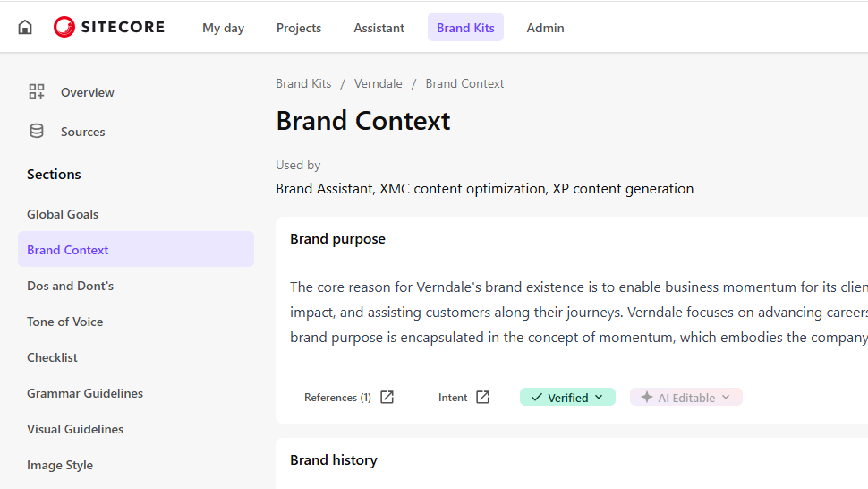868x489 pixels.
Task: Click the Brand Context breadcrumb
Action: pos(464,83)
